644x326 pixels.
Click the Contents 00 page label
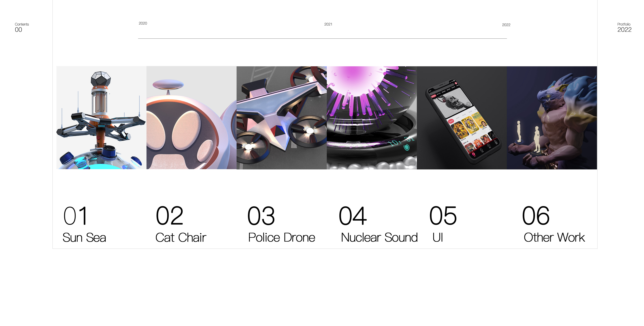[x=22, y=28]
